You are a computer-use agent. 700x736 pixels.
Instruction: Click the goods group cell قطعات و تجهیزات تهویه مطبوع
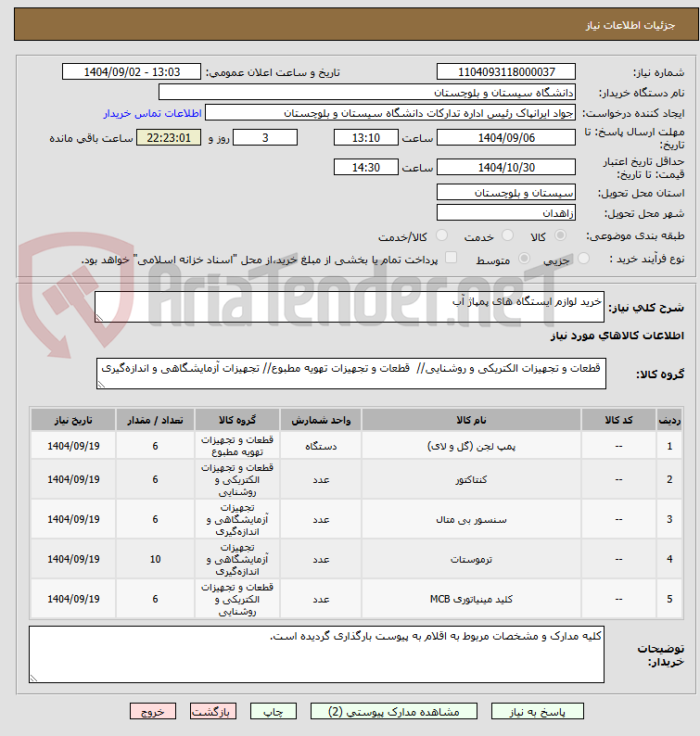tap(237, 446)
